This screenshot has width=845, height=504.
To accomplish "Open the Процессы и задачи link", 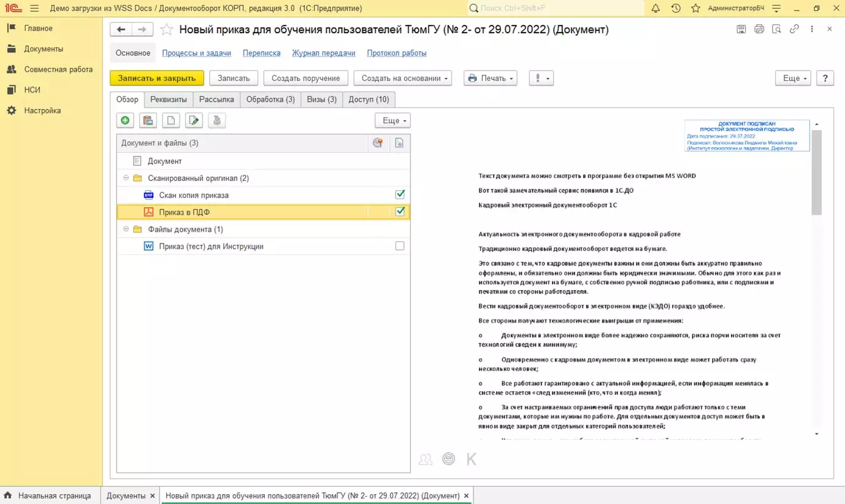I will (196, 53).
